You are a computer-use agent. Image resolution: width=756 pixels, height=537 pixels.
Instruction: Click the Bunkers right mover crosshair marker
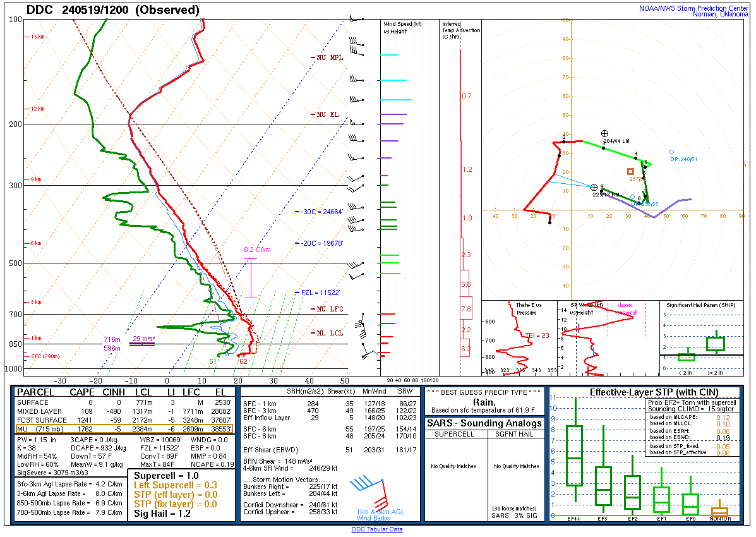point(594,187)
